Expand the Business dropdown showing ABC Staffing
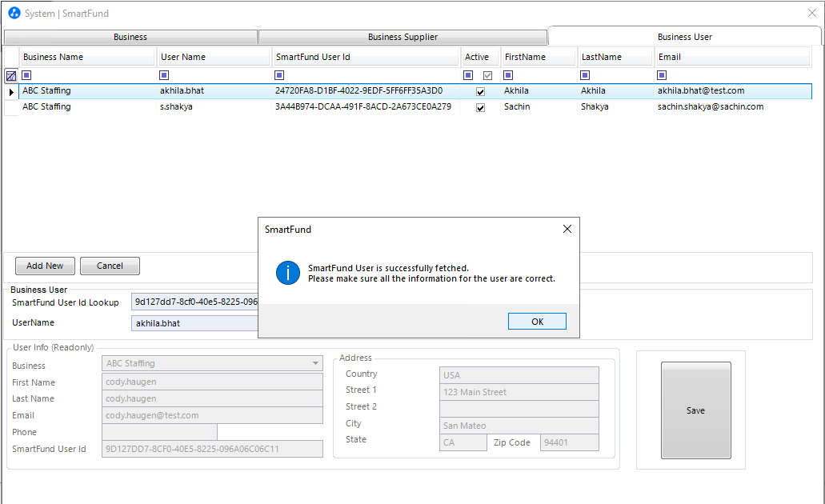825x504 pixels. click(315, 363)
